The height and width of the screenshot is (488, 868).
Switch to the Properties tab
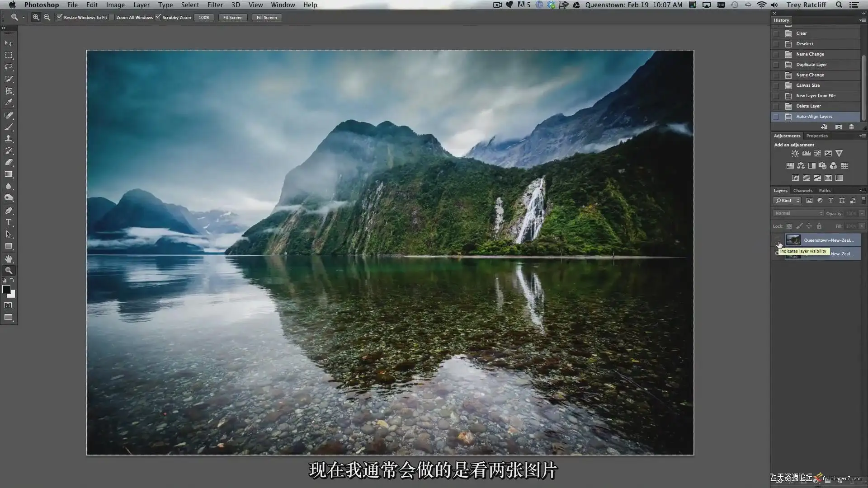click(x=817, y=136)
